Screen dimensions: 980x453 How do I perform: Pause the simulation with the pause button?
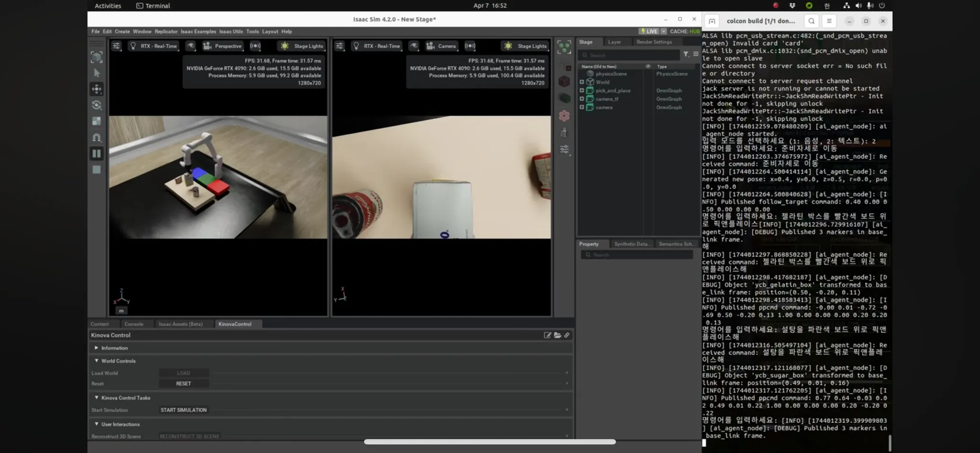97,154
